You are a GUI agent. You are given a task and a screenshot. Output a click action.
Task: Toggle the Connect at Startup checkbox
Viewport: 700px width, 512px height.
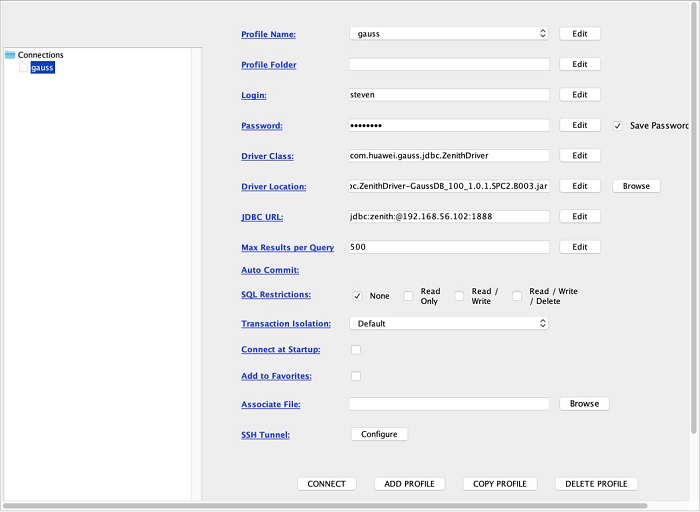click(x=356, y=350)
